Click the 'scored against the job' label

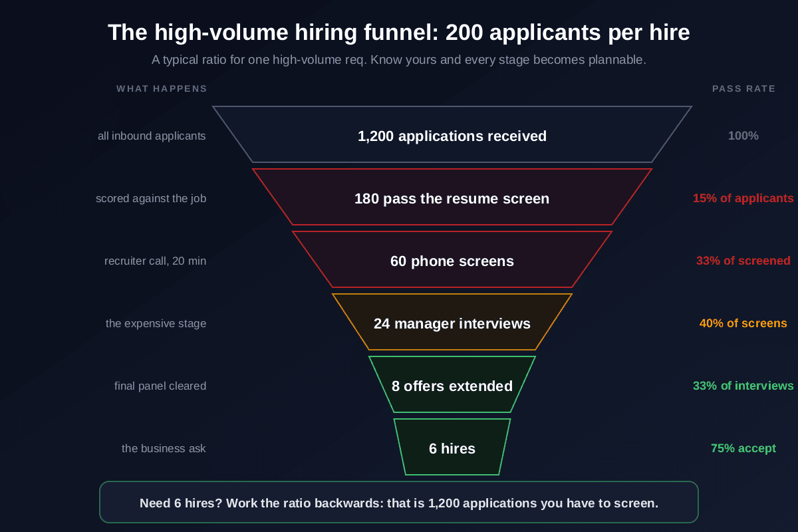151,198
